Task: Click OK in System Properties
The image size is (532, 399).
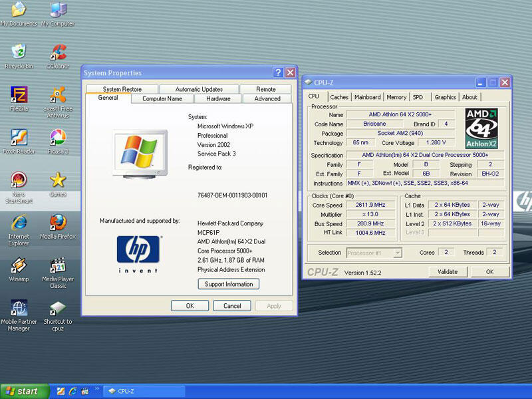Action: [x=190, y=306]
